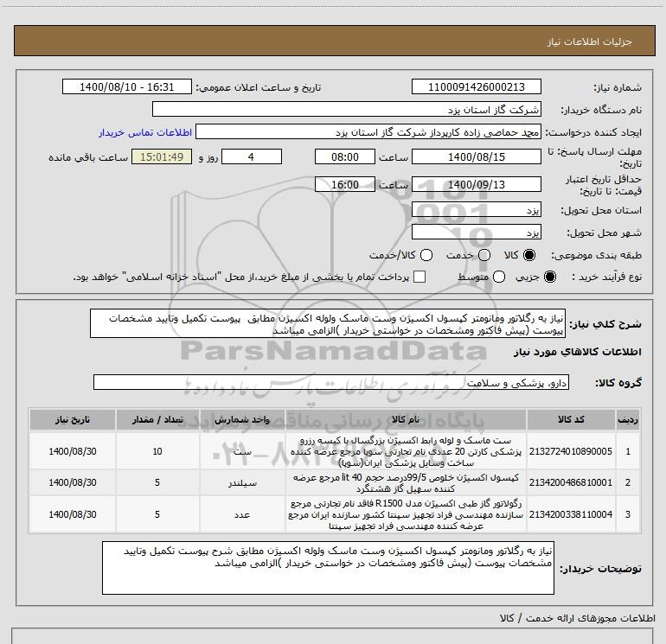
Task: Click the need date in row 3
Action: pos(72,514)
